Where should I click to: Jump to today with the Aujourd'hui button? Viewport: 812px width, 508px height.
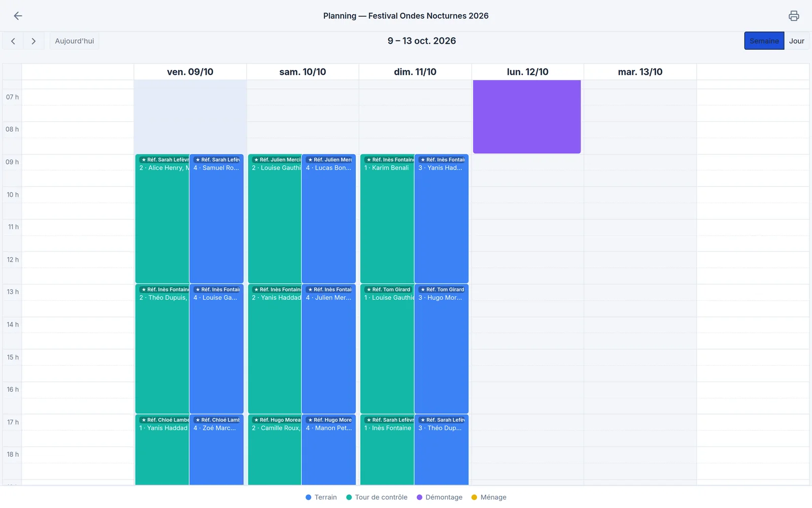coord(75,41)
